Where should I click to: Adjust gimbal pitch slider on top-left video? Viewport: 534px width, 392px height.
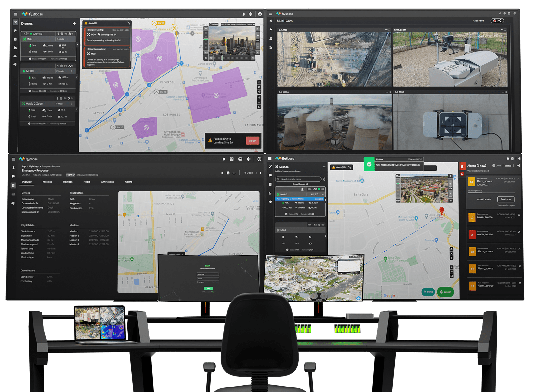click(x=206, y=39)
